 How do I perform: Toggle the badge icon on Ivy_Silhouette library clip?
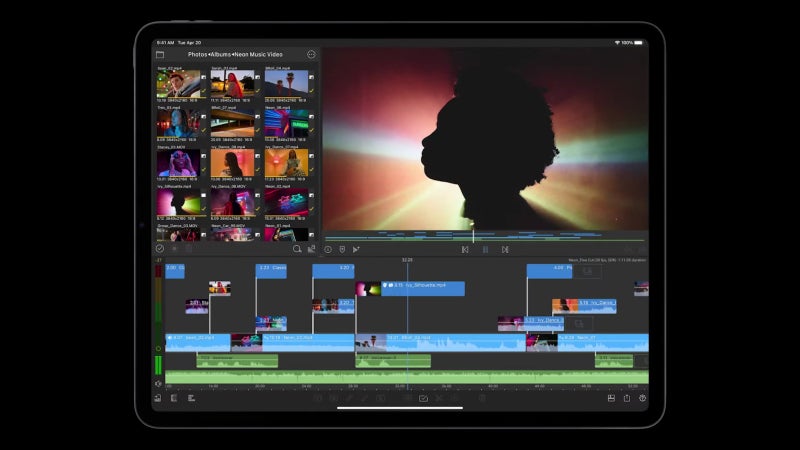click(x=204, y=195)
